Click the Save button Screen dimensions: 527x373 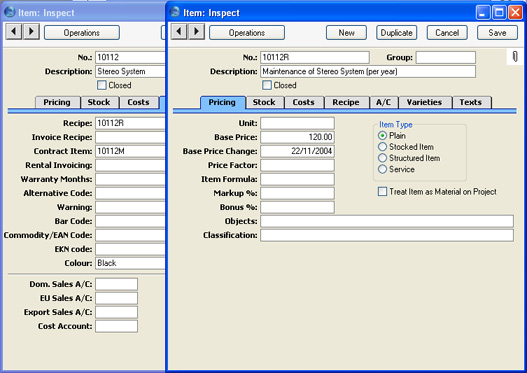(497, 33)
